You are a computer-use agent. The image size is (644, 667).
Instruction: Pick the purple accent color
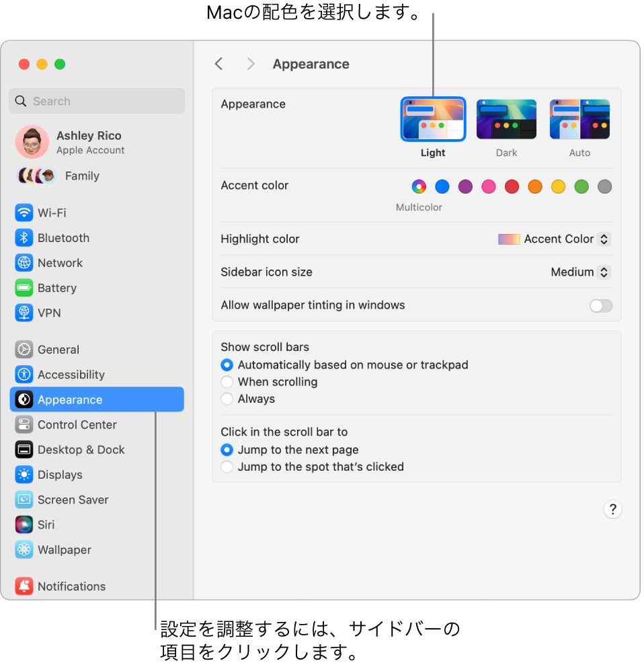coord(465,186)
